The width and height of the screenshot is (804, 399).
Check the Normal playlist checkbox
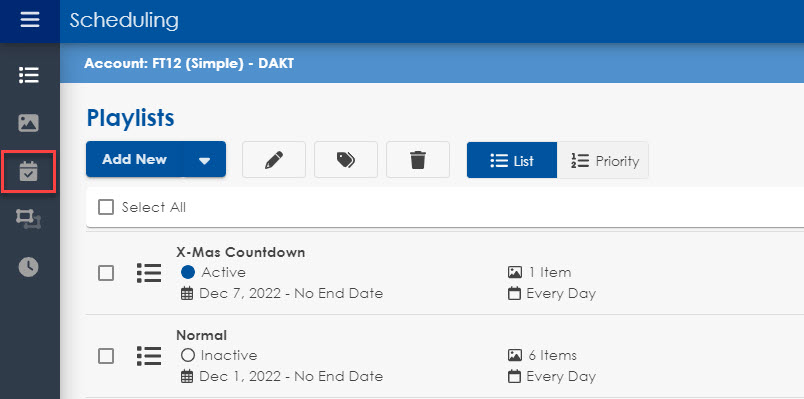[x=106, y=356]
